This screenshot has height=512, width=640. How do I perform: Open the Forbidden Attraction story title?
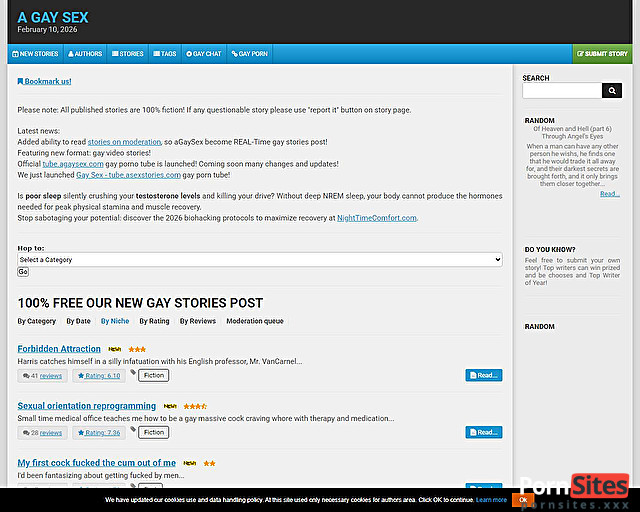tap(59, 349)
